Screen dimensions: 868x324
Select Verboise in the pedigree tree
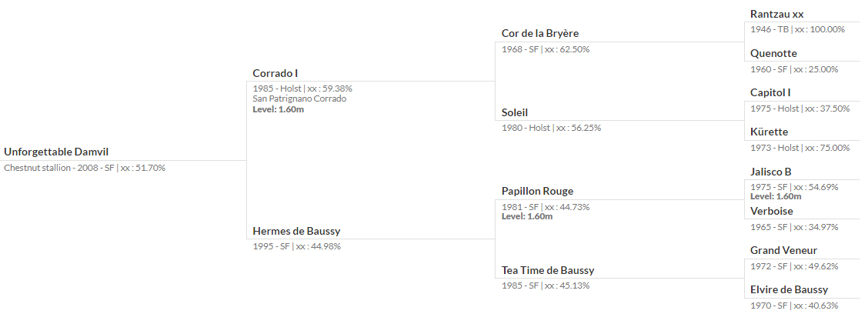[x=772, y=211]
